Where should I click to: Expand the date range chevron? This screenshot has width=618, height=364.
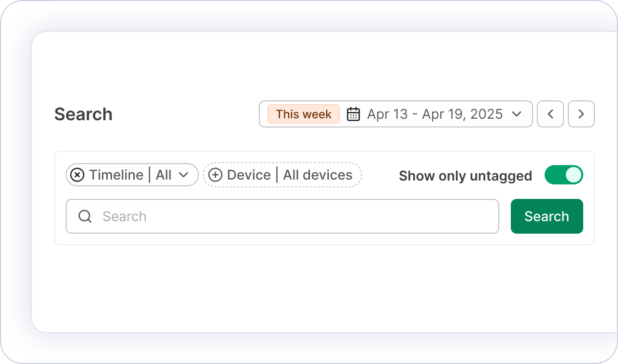517,114
